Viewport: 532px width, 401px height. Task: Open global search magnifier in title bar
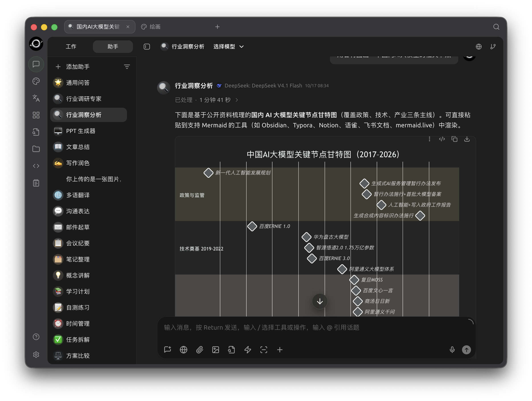click(x=496, y=27)
